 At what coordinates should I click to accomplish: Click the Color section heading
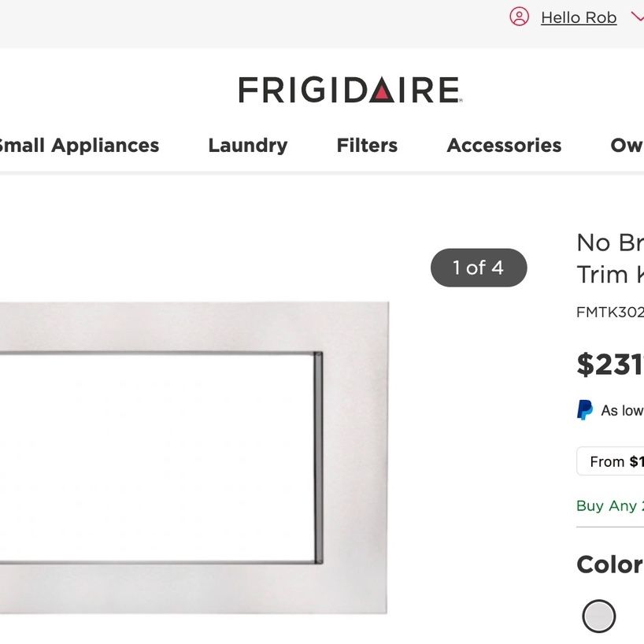pyautogui.click(x=609, y=564)
